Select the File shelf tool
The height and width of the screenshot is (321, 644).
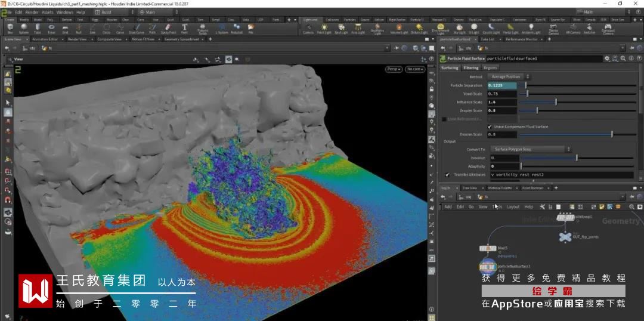click(x=250, y=29)
